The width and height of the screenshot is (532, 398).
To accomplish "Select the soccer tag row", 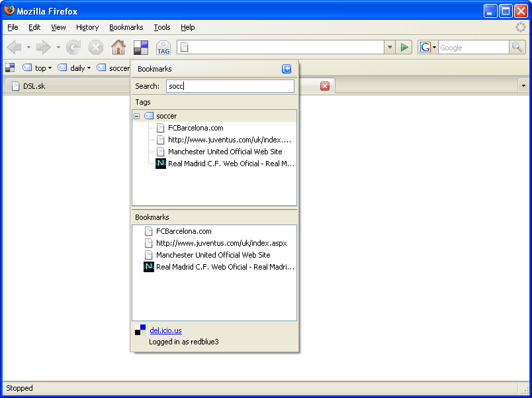I will (214, 116).
